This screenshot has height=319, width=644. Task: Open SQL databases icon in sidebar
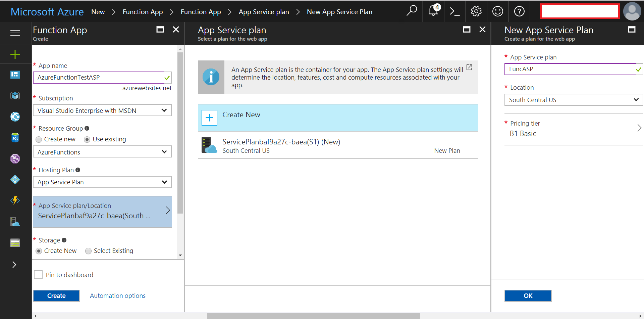coord(15,138)
